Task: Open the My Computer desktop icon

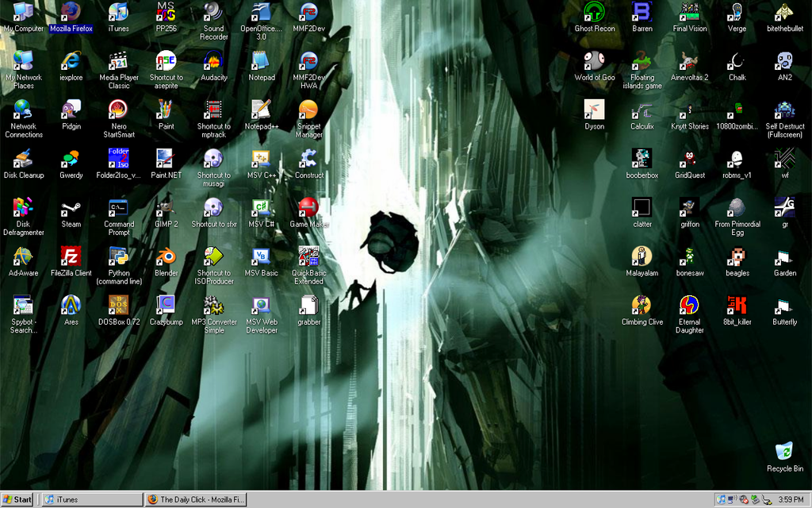Action: click(x=23, y=11)
